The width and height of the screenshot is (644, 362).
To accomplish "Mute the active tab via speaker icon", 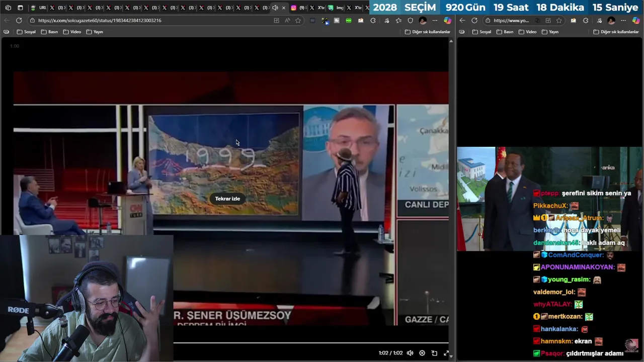I will click(x=275, y=8).
